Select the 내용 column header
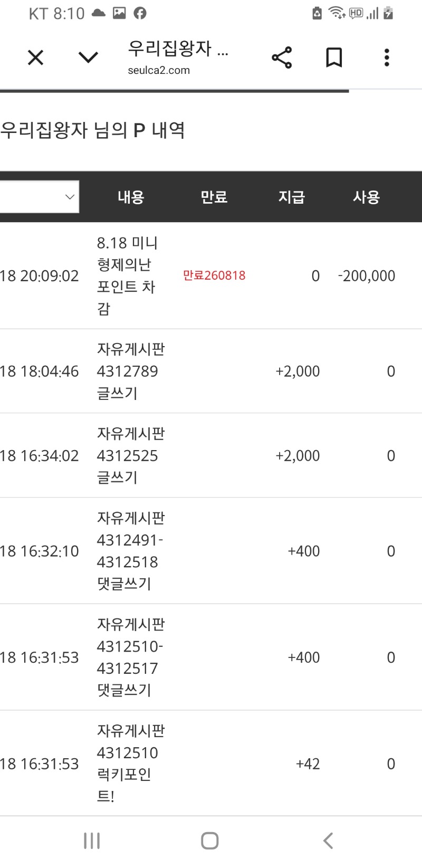Image resolution: width=422 pixels, height=868 pixels. coord(131,197)
